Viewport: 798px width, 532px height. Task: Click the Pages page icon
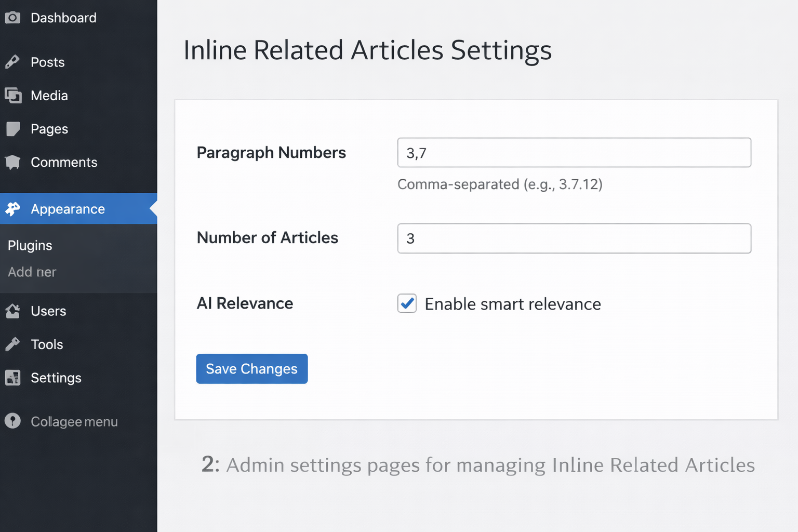[13, 128]
